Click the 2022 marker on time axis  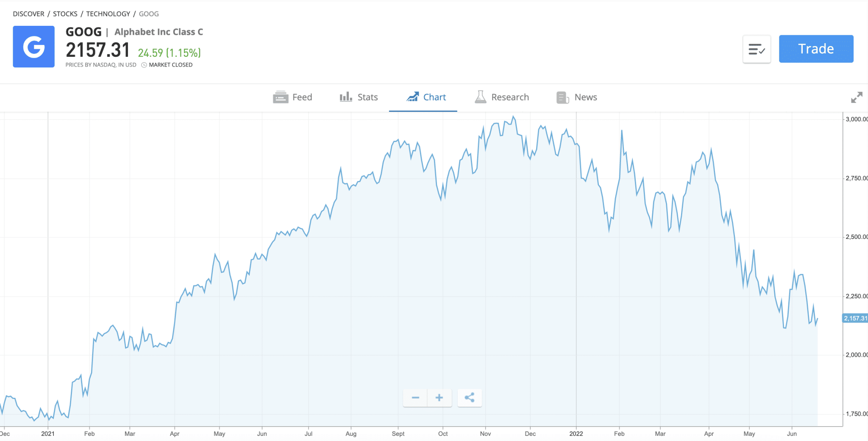[x=576, y=434]
